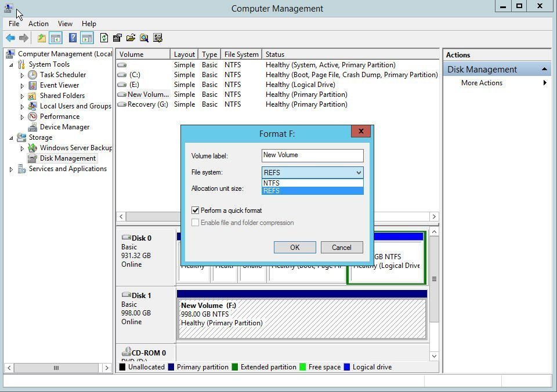This screenshot has width=557, height=392.
Task: Choose NTFS from the file system list
Action: tap(313, 183)
